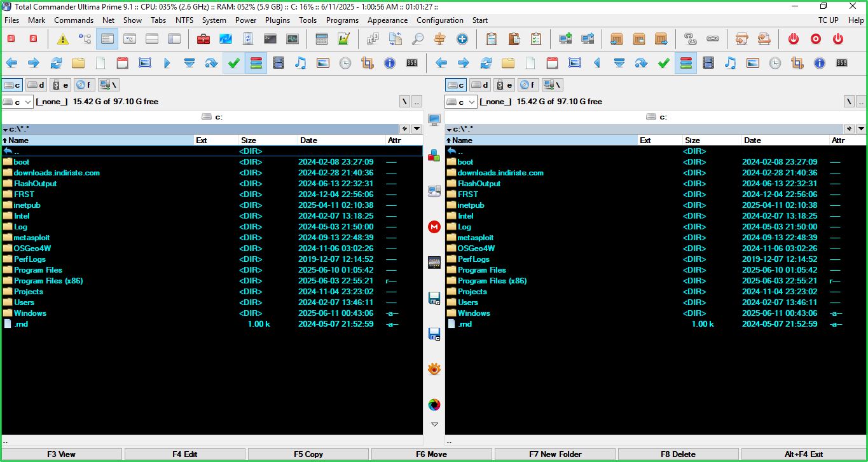Image resolution: width=868 pixels, height=462 pixels.
Task: Toggle the green checkmark in left panel toolbar
Action: pos(233,63)
